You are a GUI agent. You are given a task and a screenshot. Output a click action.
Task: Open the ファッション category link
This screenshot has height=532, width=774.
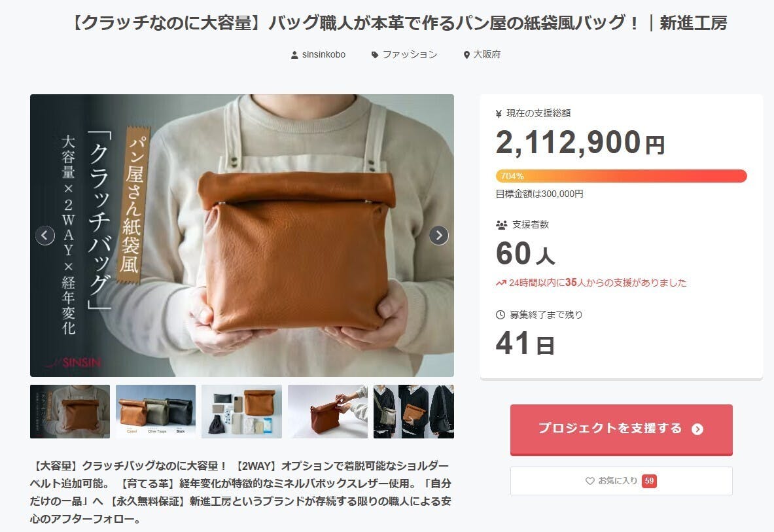410,55
